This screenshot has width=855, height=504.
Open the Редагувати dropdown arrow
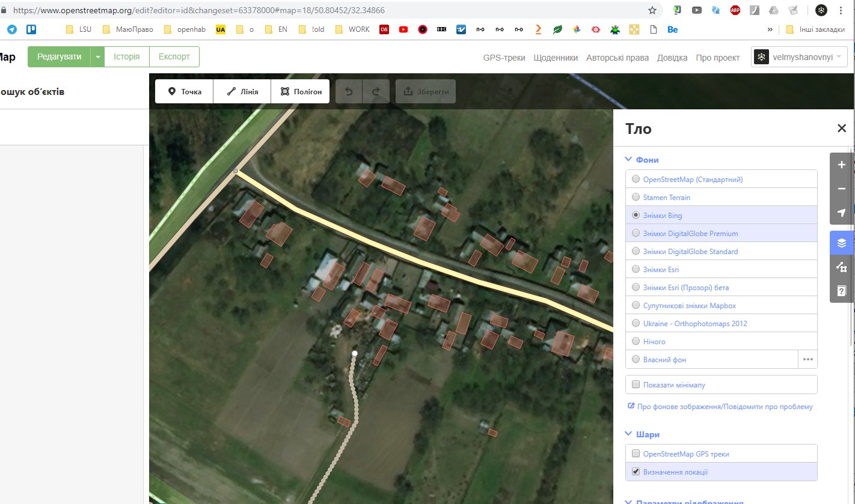pos(97,56)
